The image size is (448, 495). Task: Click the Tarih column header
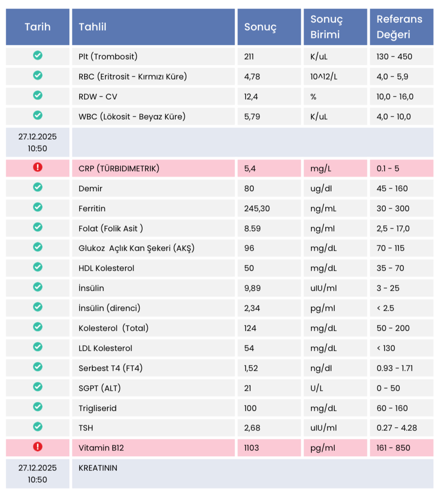(x=38, y=27)
